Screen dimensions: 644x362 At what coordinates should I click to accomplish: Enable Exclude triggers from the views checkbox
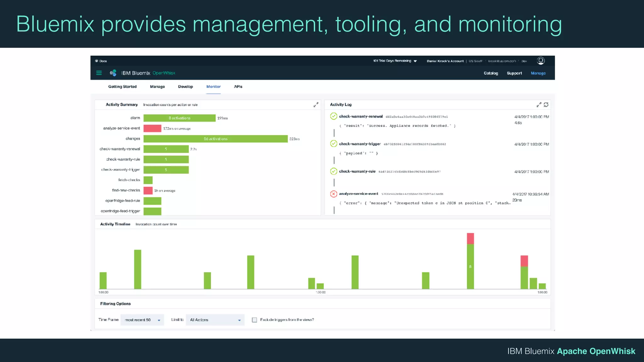click(x=254, y=320)
